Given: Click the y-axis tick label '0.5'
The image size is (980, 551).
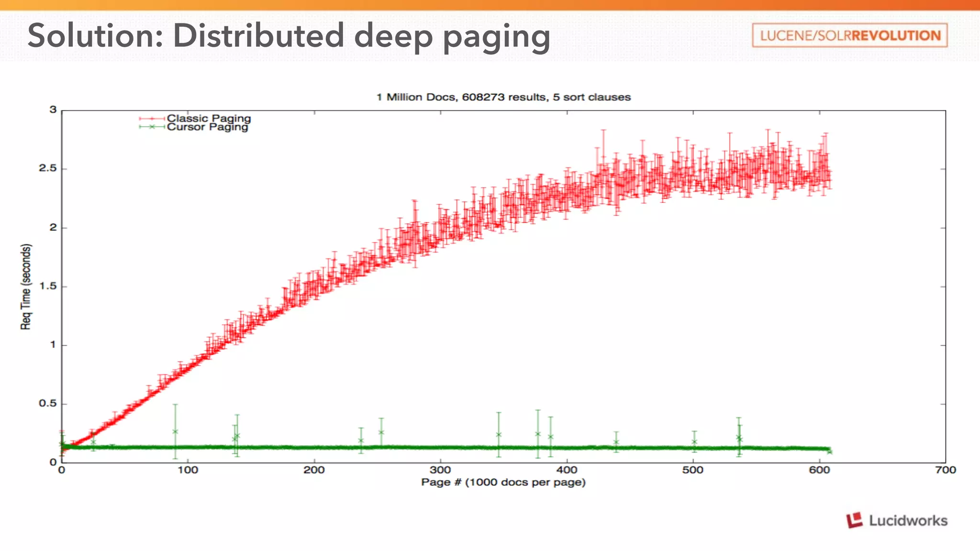Looking at the screenshot, I should pos(47,404).
